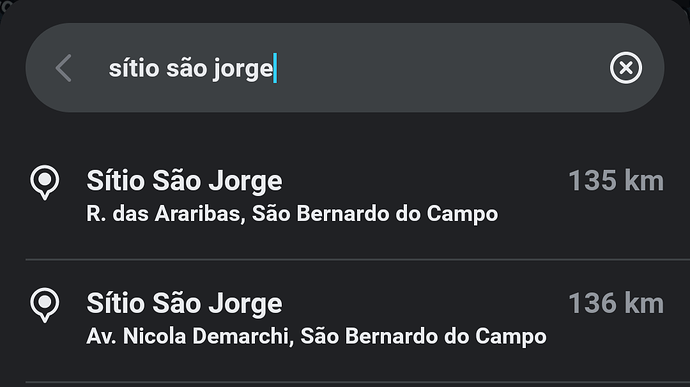Tap the location pin for Av. Nicola Demarchi result
Viewport: 690px width, 387px height.
pyautogui.click(x=44, y=305)
